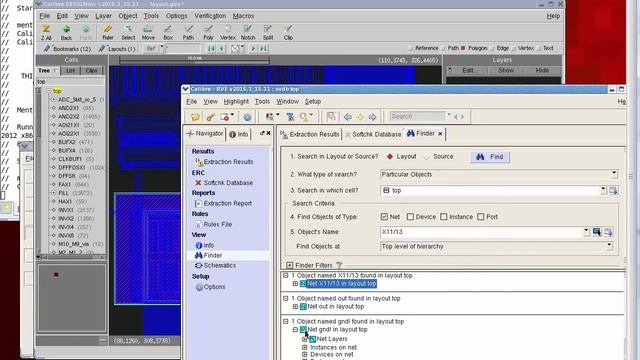The width and height of the screenshot is (640, 360).
Task: Open the 'What type of search' dropdown
Action: coord(614,174)
